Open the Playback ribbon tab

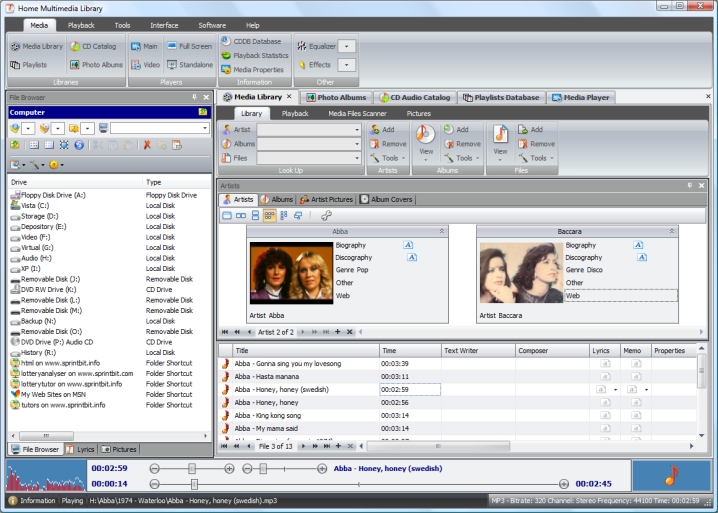click(81, 24)
